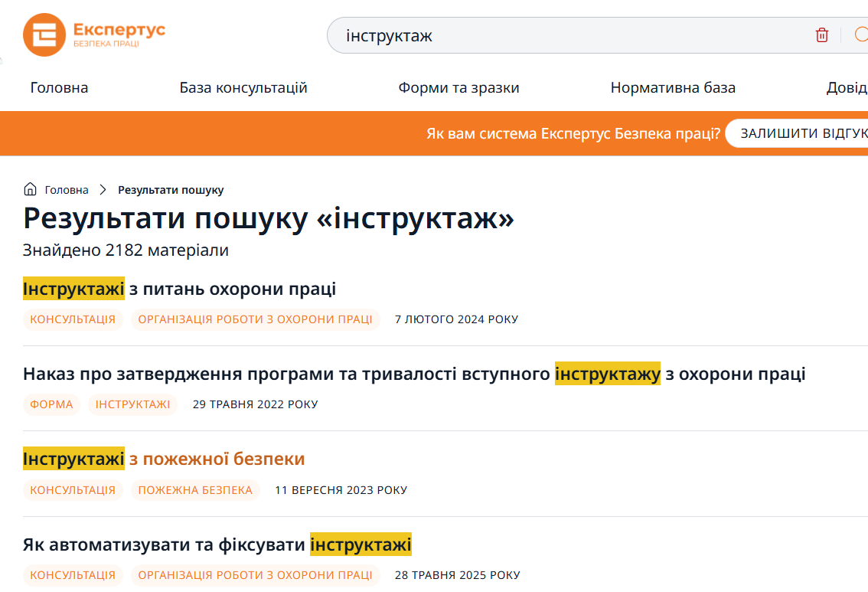
Task: Open the База консультацій section
Action: (x=243, y=88)
